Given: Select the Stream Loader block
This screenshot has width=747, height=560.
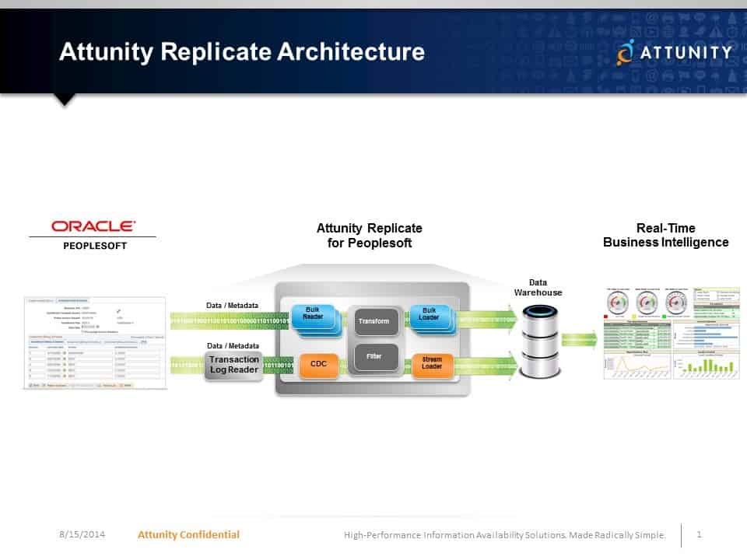Looking at the screenshot, I should [x=432, y=366].
